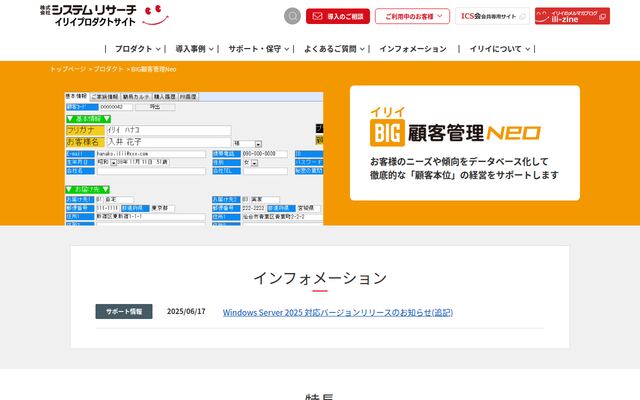The height and width of the screenshot is (400, 640).
Task: Click the chevron next to 導入事例
Action: (211, 49)
